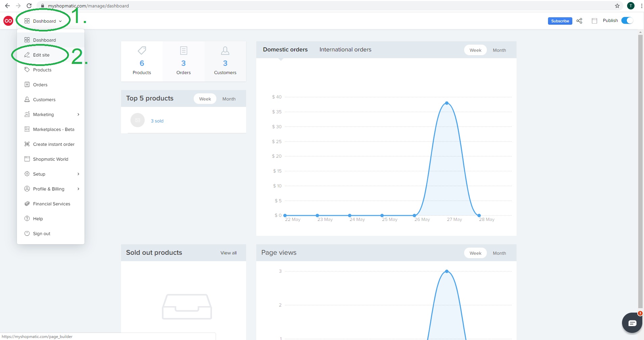The height and width of the screenshot is (340, 644).
Task: Click the Page views peak data point
Action: (447, 271)
